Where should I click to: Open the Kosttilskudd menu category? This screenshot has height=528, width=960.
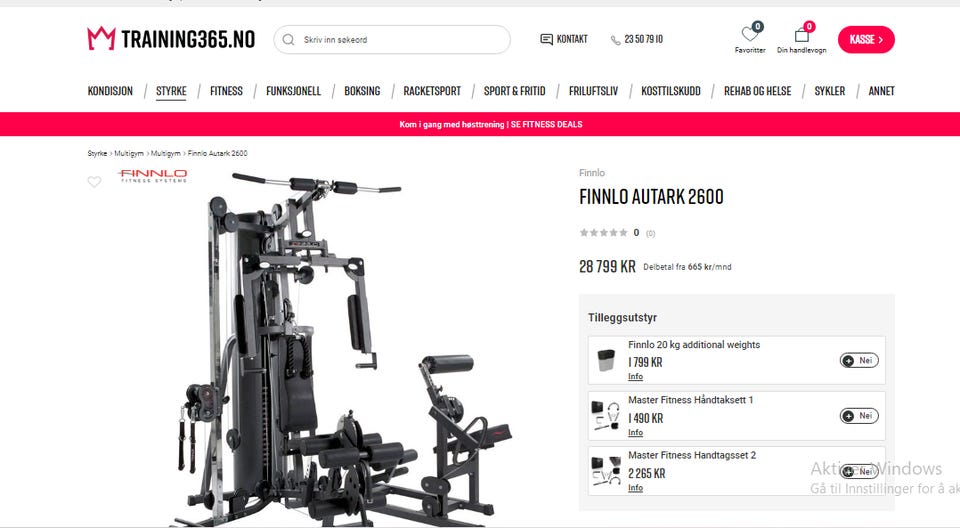tap(671, 91)
